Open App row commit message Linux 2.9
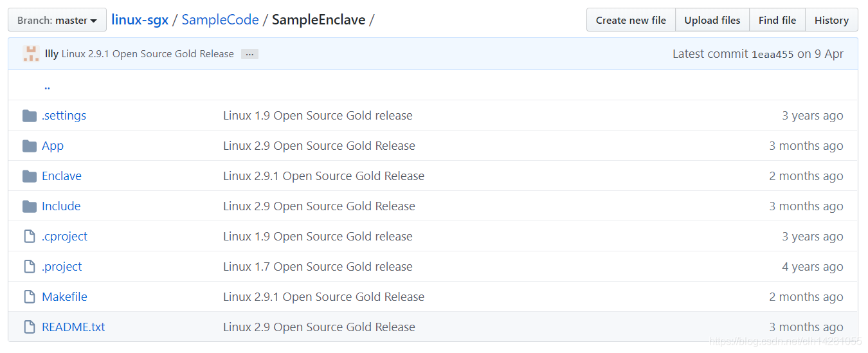 click(319, 146)
